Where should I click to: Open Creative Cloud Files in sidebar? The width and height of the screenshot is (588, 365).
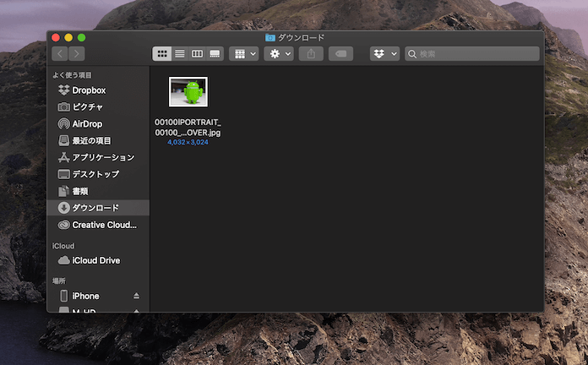[x=98, y=225]
